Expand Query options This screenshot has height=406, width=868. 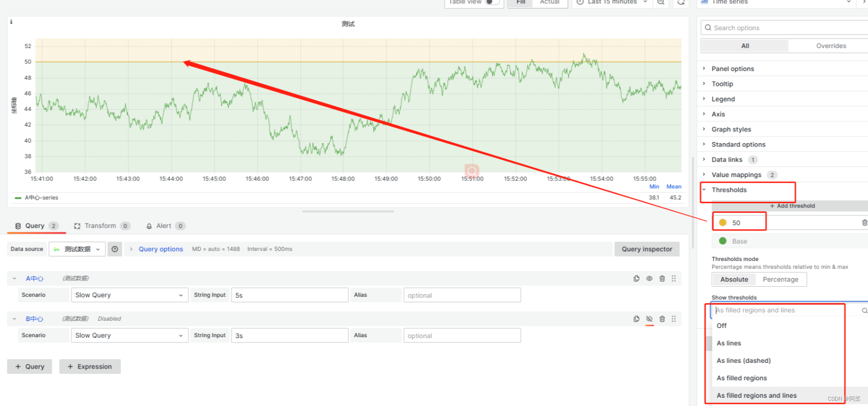pyautogui.click(x=160, y=249)
